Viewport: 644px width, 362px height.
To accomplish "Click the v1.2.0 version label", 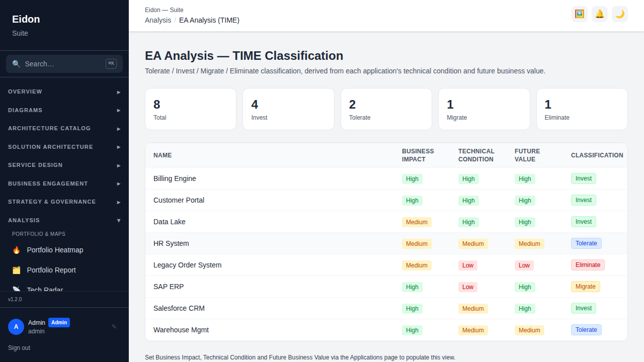I will click(x=15, y=299).
